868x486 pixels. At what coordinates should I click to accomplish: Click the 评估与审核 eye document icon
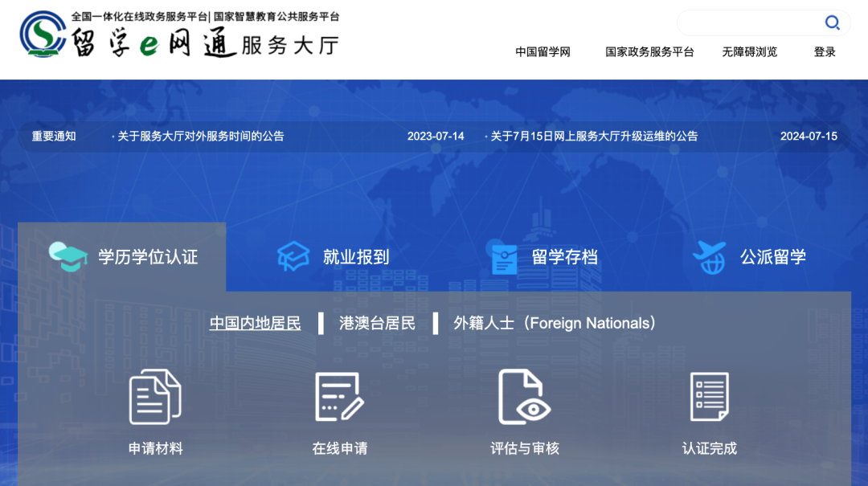point(524,397)
